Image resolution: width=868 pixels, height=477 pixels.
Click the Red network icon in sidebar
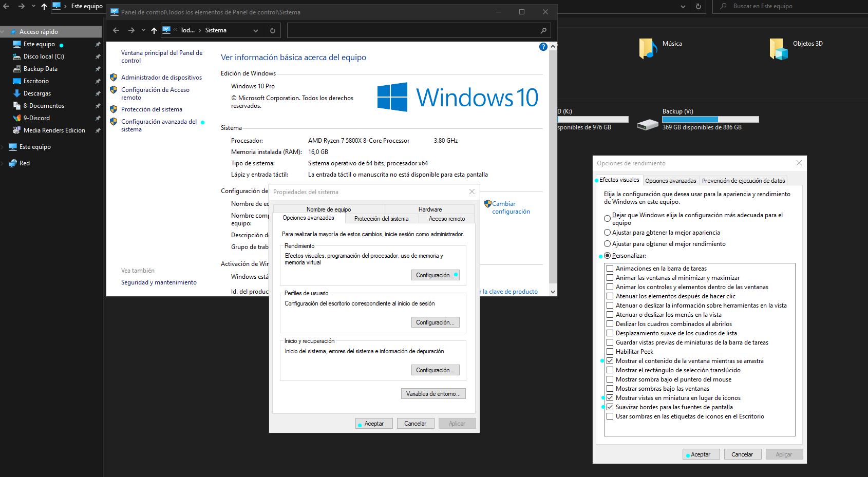[13, 163]
